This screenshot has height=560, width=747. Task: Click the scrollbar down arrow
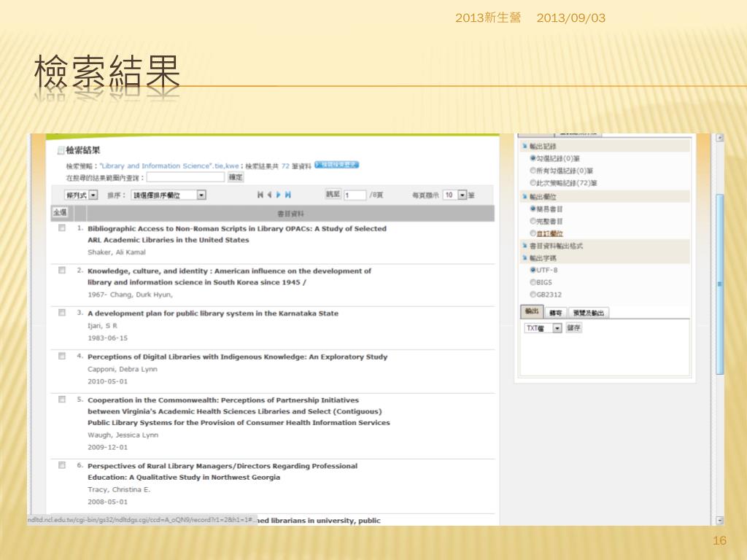coord(720,521)
